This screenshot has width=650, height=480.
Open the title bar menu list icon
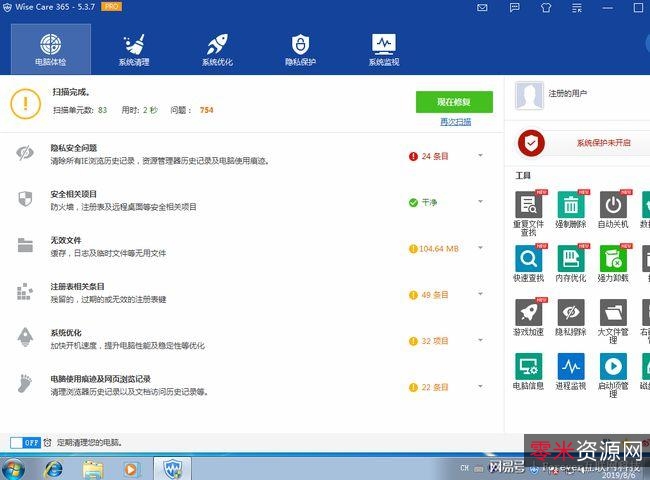(577, 7)
